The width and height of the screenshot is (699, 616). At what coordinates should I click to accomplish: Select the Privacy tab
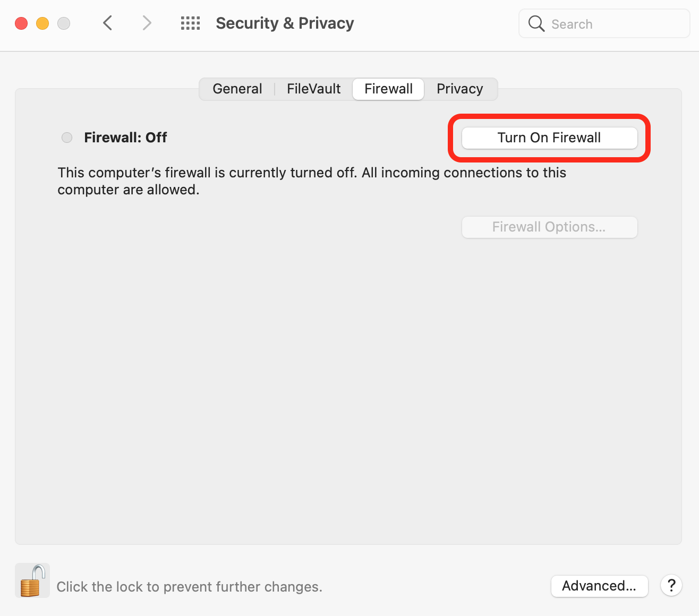click(x=459, y=89)
